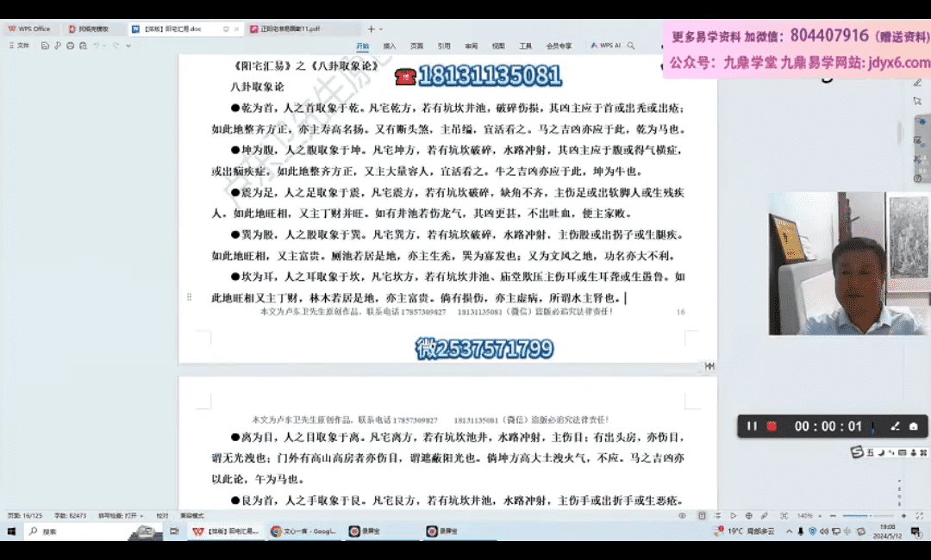Toggle the Sogou input Chinese mode indicator
The image size is (931, 560).
pos(868,452)
